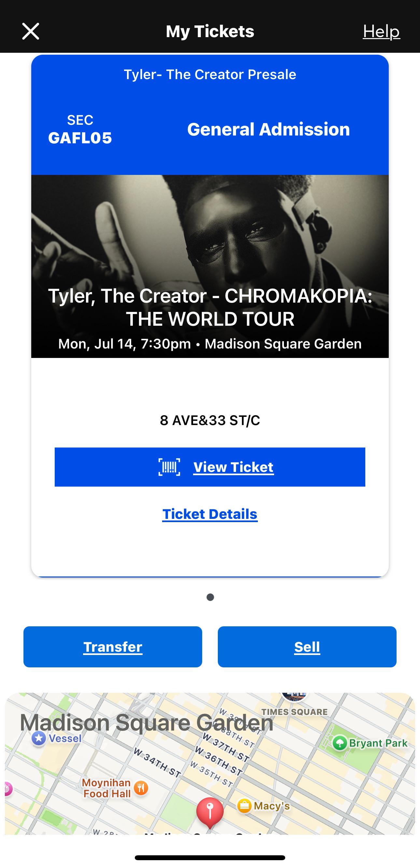Tap the home indicator bar at screen bottom
The height and width of the screenshot is (868, 420).
[x=210, y=858]
